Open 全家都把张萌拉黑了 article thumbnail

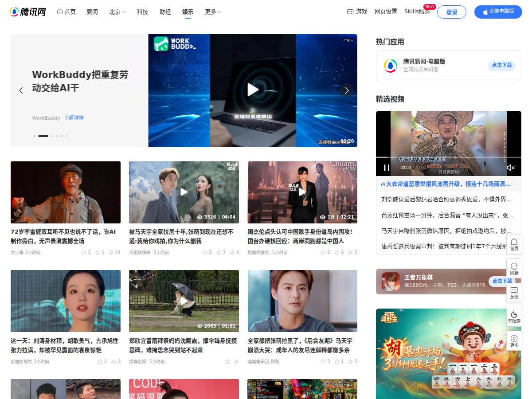tap(302, 301)
